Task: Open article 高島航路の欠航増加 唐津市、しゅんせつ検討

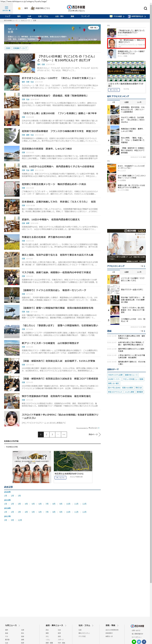Action: tap(47, 149)
